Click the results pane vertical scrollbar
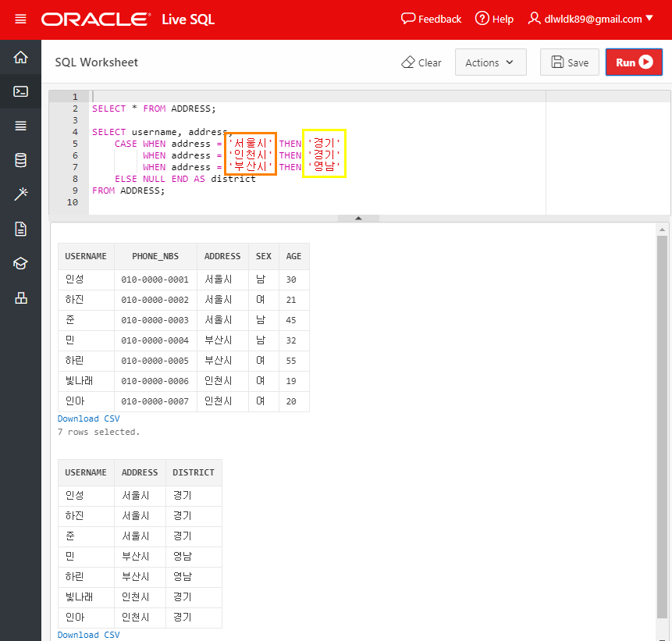 tap(662, 426)
